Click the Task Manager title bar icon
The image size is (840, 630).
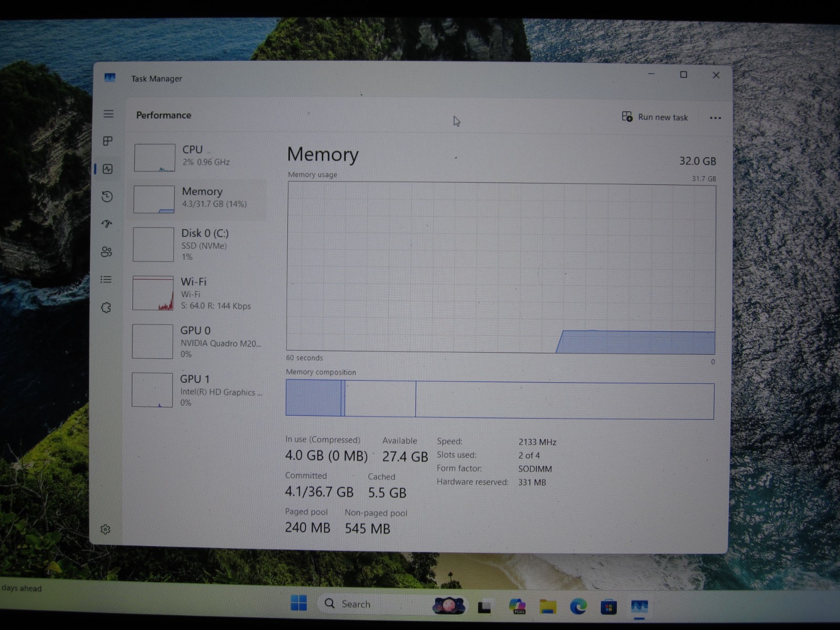pos(110,78)
